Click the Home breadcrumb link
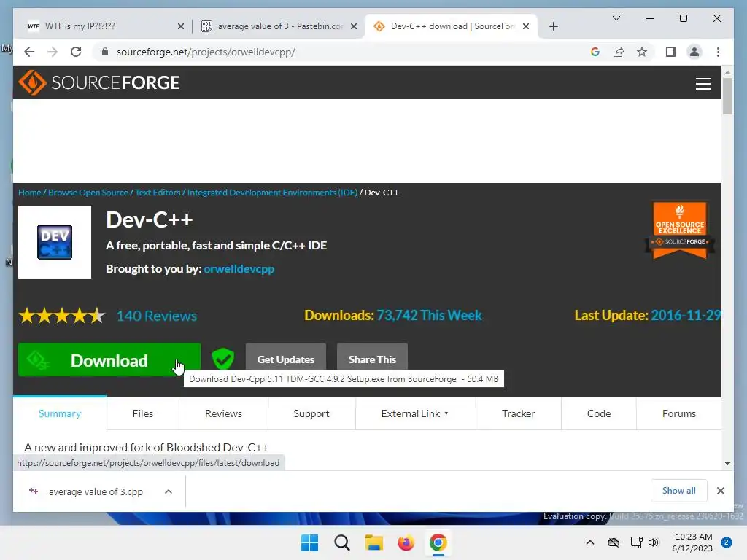 pyautogui.click(x=29, y=192)
